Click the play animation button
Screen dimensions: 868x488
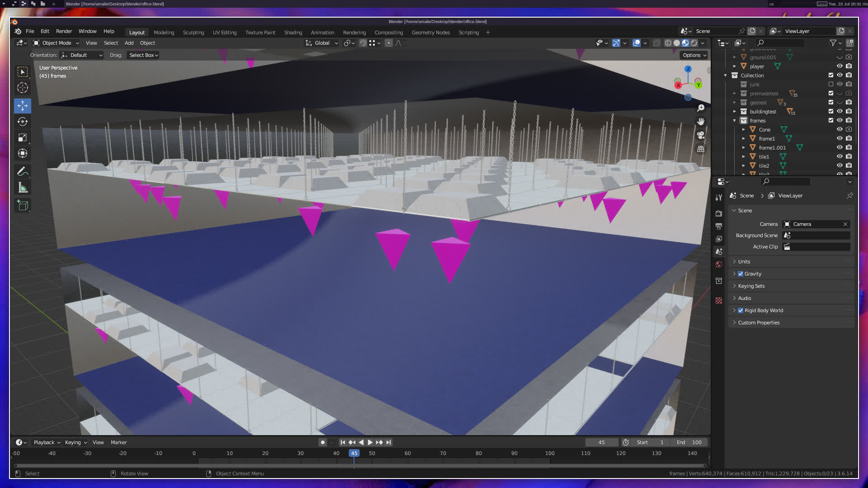pos(370,442)
